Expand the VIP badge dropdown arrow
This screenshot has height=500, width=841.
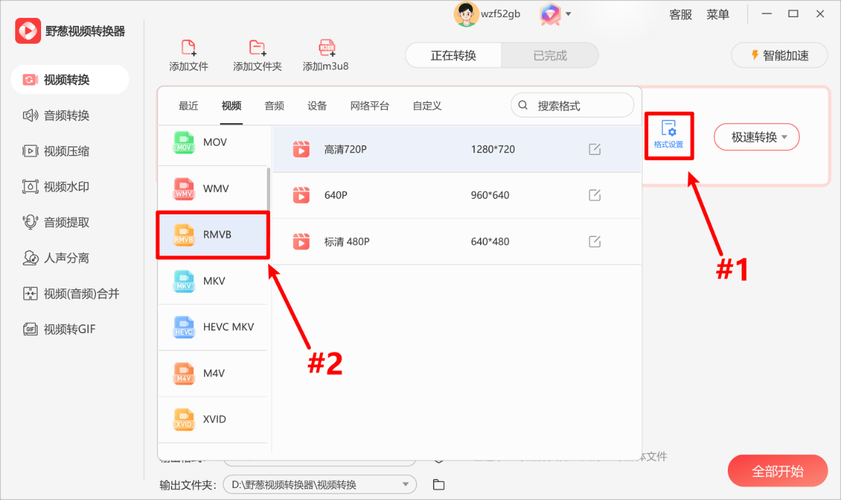(x=569, y=14)
